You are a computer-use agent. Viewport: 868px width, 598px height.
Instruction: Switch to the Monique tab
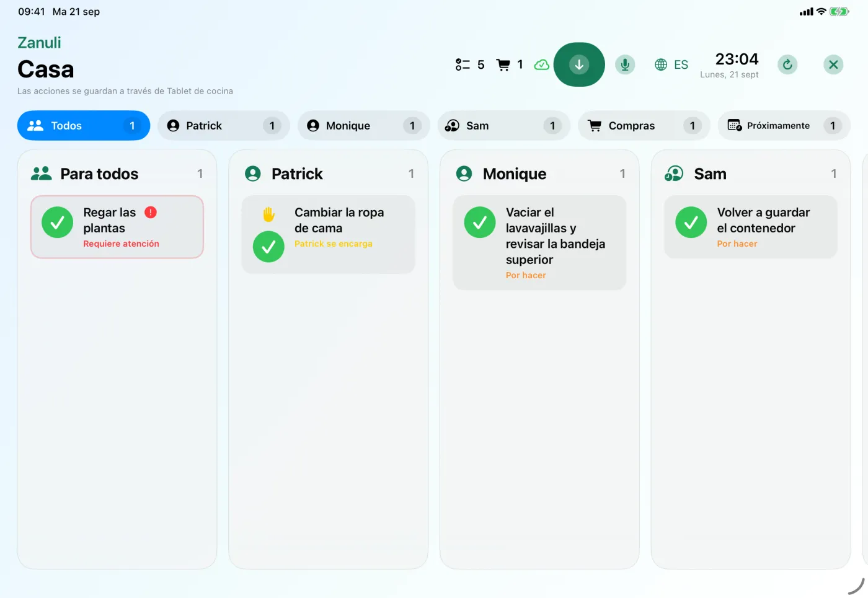click(x=364, y=126)
